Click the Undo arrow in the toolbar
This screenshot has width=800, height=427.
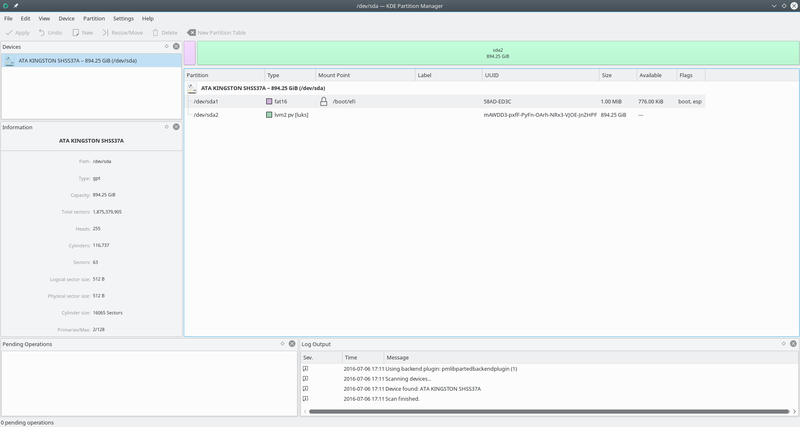(x=50, y=32)
